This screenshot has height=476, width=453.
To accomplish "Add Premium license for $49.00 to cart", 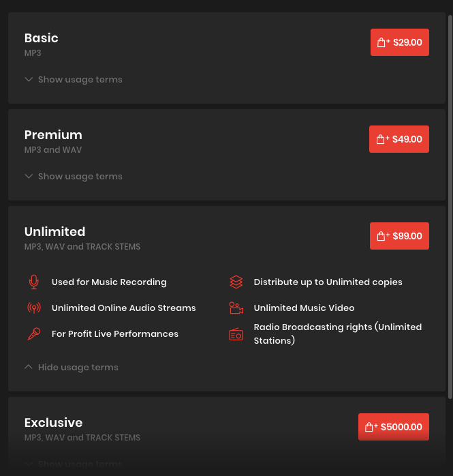I will click(399, 139).
